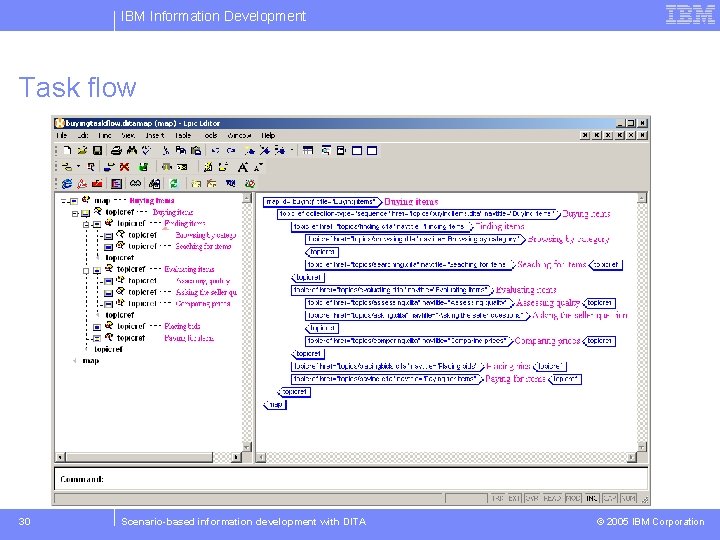Collapse the Evaluating items topicref node
The width and height of the screenshot is (720, 540).
click(x=86, y=270)
